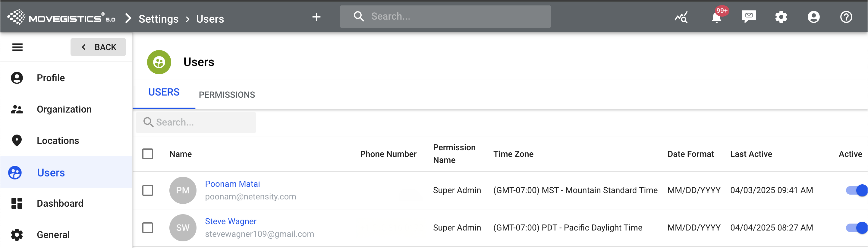Open the settings gear in top bar

point(781,17)
